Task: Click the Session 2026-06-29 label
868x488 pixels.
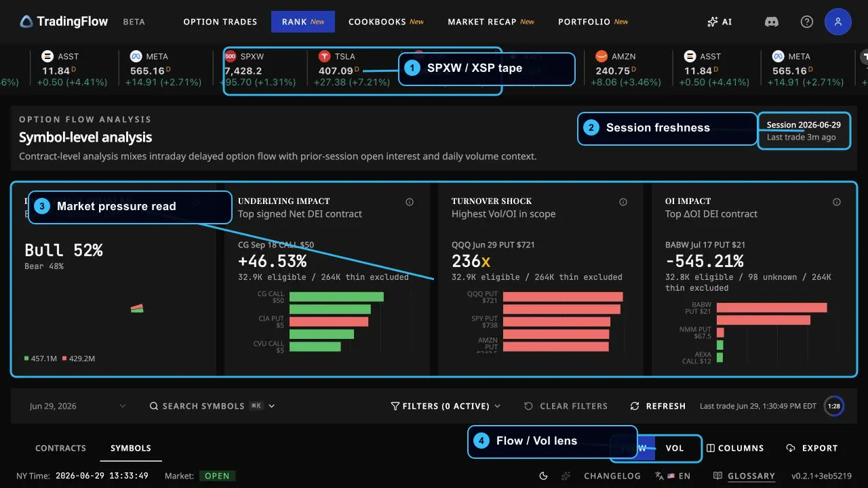Action: click(x=804, y=125)
